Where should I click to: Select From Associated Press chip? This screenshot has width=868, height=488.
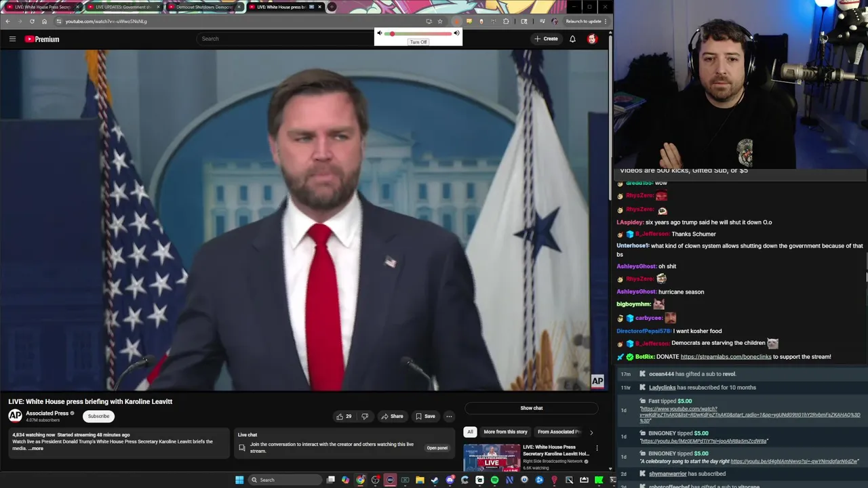[559, 432]
